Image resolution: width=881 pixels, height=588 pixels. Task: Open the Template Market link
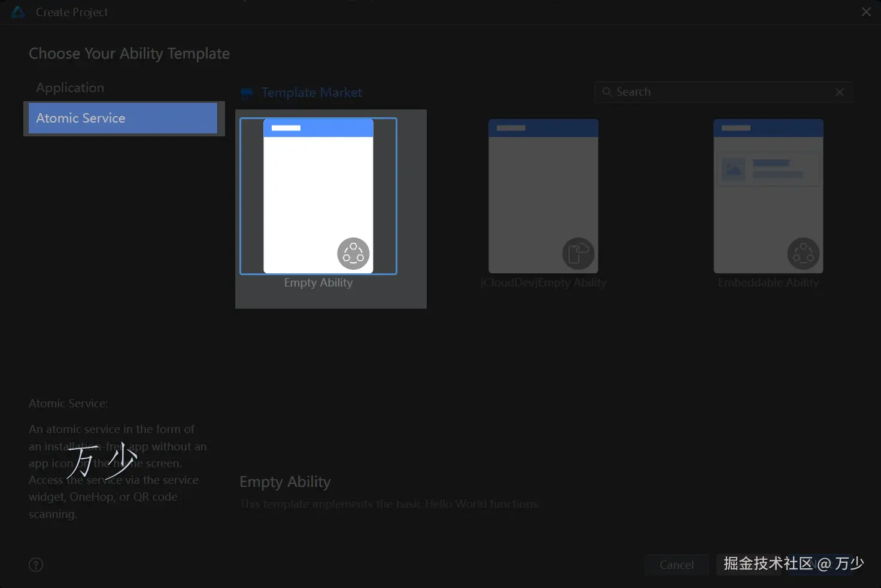click(312, 93)
